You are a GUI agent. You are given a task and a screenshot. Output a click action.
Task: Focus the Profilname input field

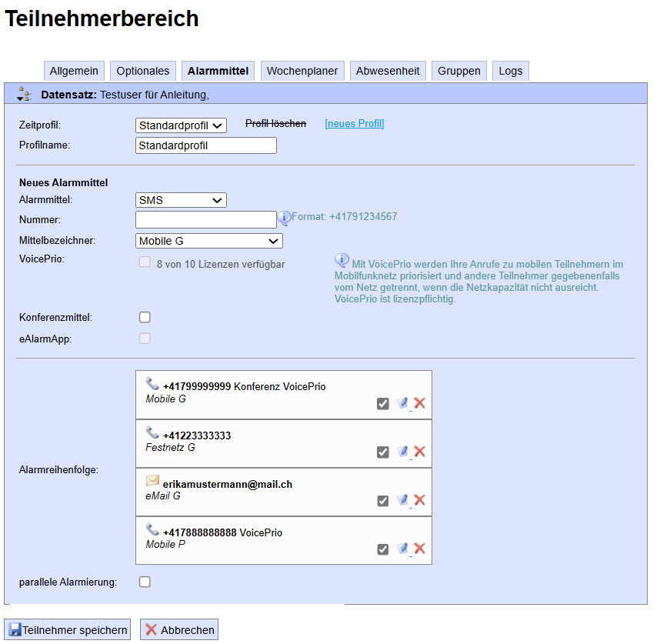click(x=206, y=145)
